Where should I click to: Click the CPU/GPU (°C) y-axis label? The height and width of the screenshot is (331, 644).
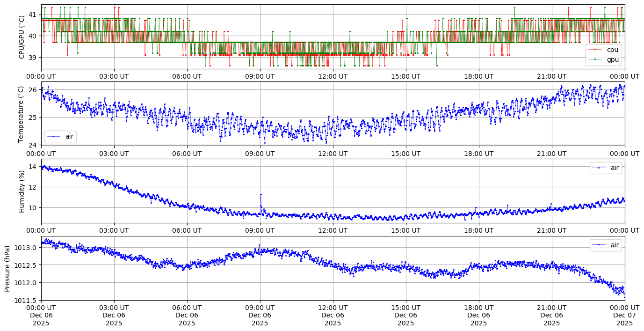click(x=22, y=37)
